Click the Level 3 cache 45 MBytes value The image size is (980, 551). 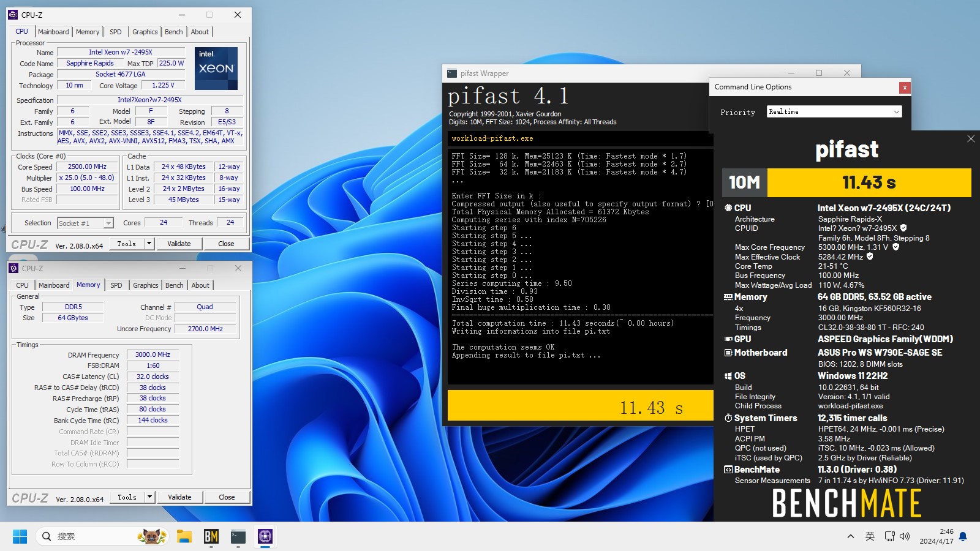point(184,200)
